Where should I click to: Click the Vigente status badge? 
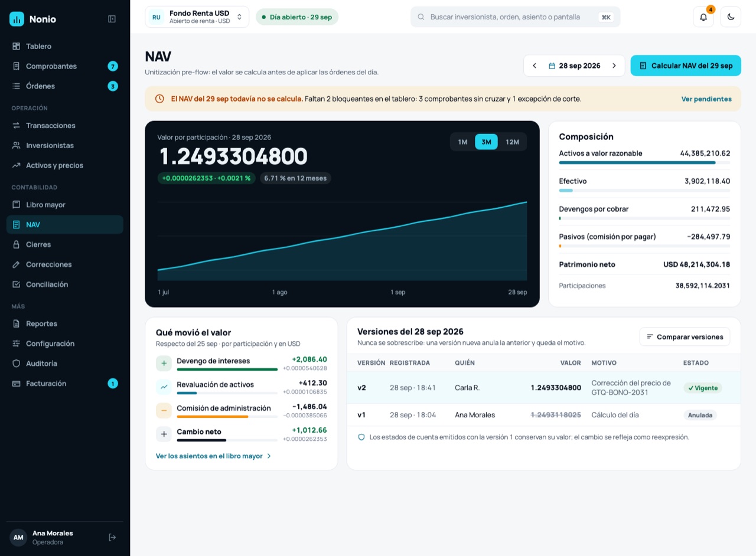[703, 388]
